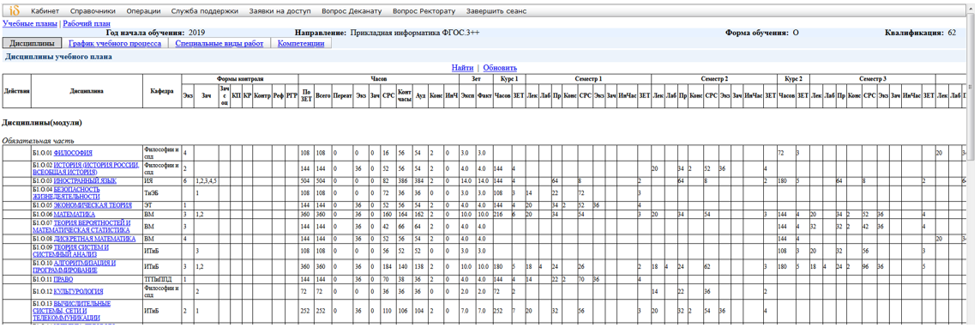This screenshot has height=334, width=980.
Task: Open the ФИЛОСОФИЯ discipline link
Action: pyautogui.click(x=73, y=153)
